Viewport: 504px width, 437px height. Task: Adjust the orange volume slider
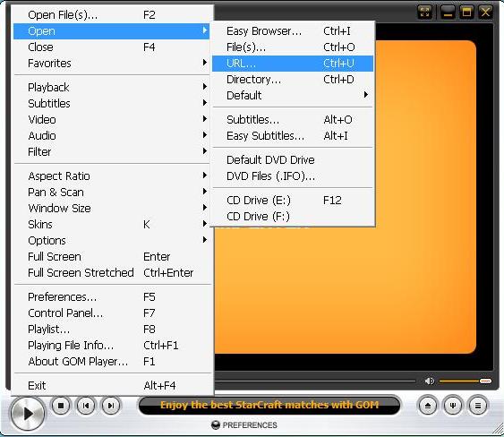click(x=466, y=381)
